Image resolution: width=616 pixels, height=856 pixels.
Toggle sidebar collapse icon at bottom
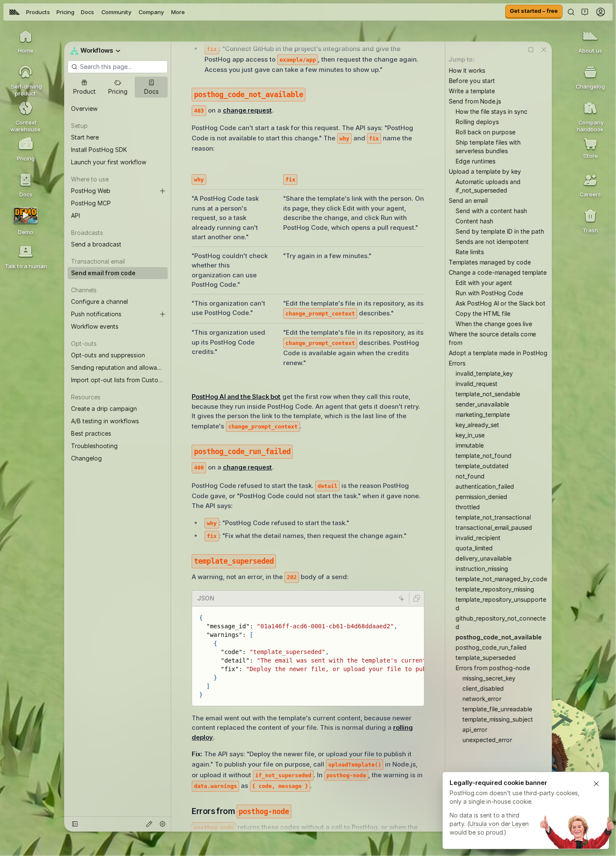click(75, 824)
